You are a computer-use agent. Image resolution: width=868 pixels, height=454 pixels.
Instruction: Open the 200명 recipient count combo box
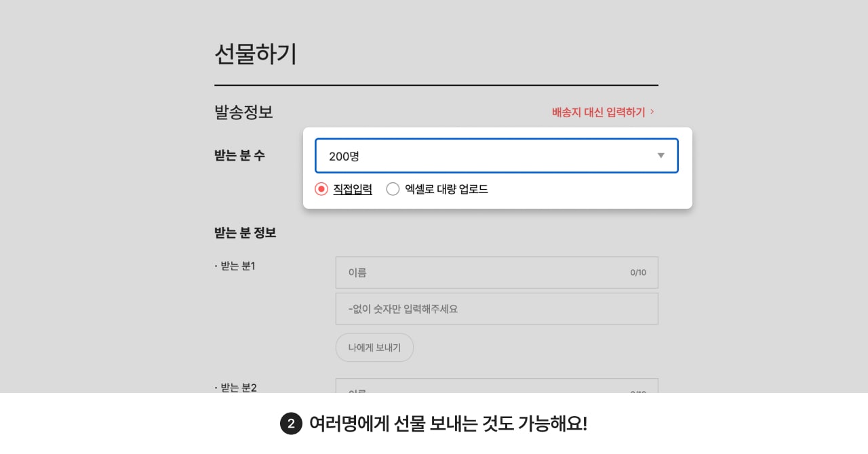pos(496,156)
